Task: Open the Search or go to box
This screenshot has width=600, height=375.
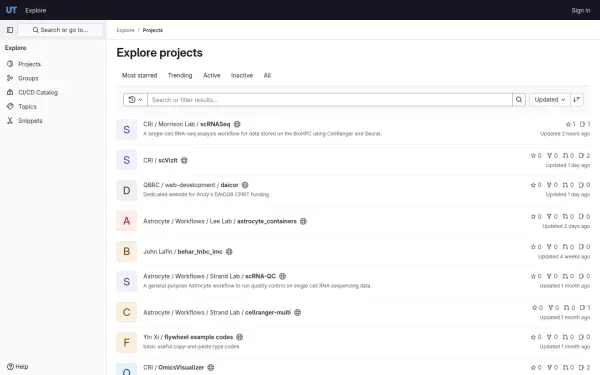Action: [60, 30]
